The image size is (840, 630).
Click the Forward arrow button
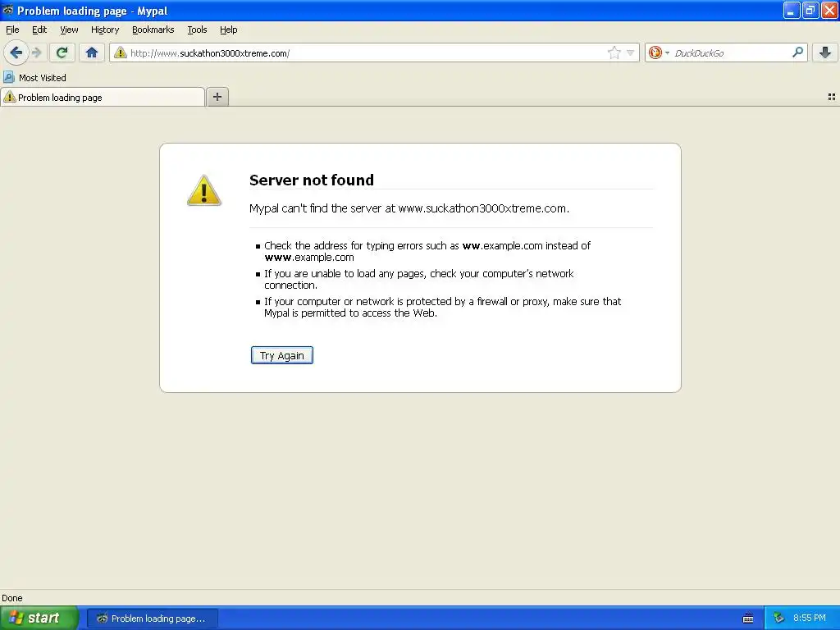[36, 52]
